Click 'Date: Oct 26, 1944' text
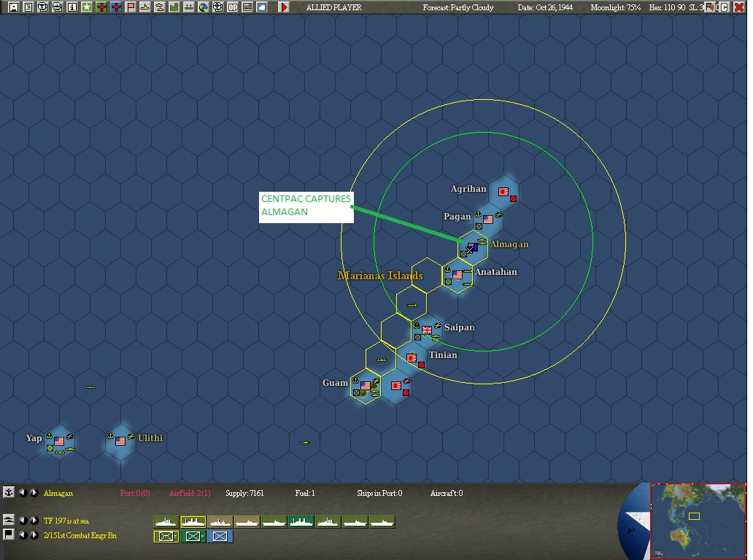 coord(545,8)
